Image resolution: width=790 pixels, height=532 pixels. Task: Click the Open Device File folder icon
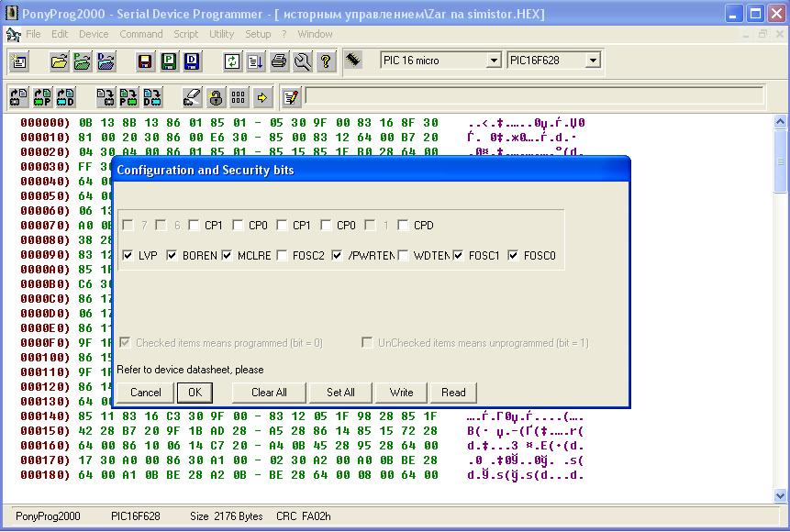coord(59,61)
